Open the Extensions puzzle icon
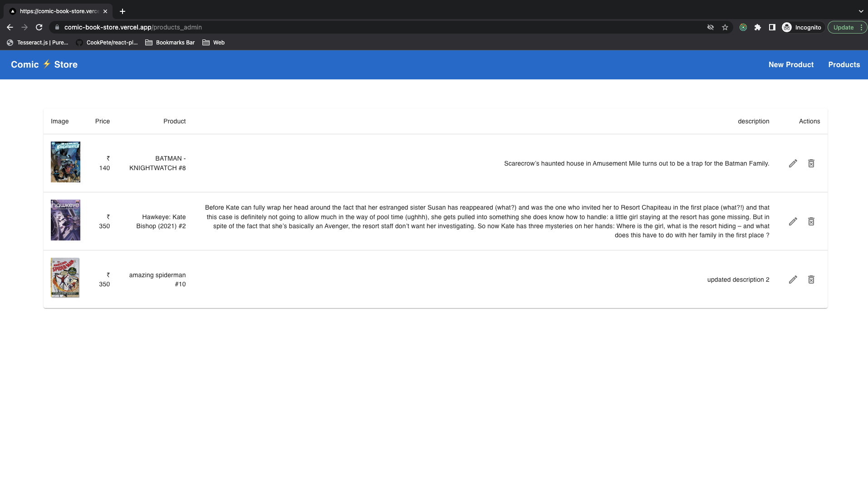Screen dimensions: 868x490 [757, 27]
